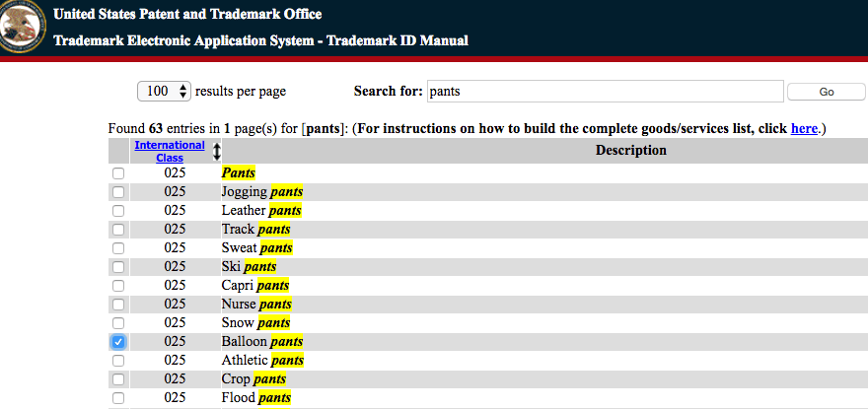This screenshot has height=409, width=868.
Task: Click the 'Crop pants' description
Action: [254, 379]
